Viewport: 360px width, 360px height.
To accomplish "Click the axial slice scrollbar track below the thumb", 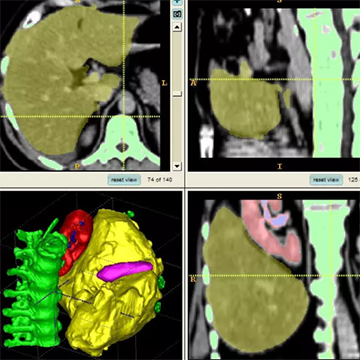I will (x=177, y=129).
